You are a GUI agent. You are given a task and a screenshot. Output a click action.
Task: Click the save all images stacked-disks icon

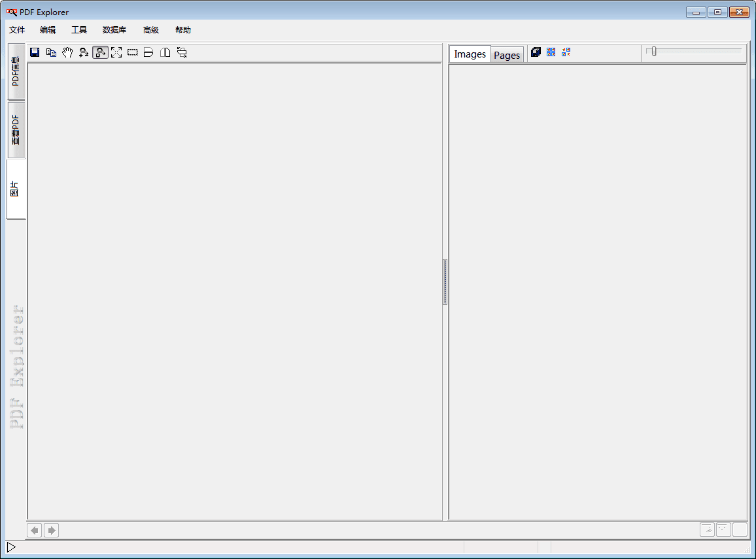point(536,52)
